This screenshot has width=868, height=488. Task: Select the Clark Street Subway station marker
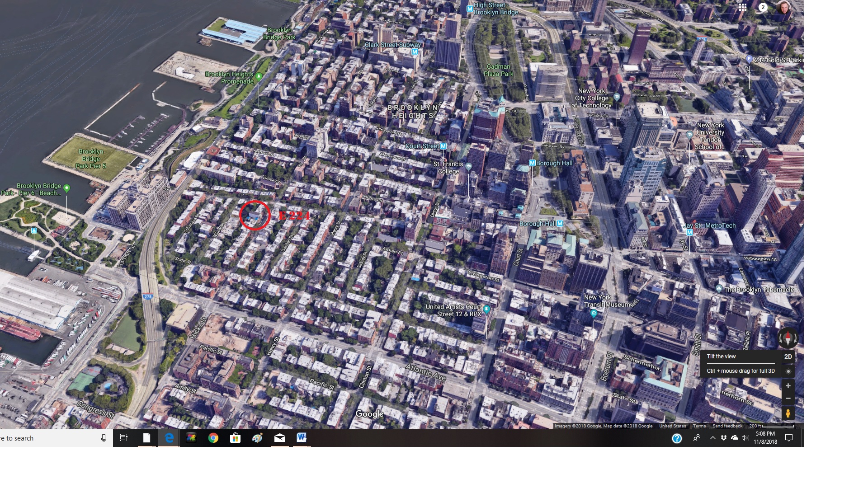coord(415,52)
